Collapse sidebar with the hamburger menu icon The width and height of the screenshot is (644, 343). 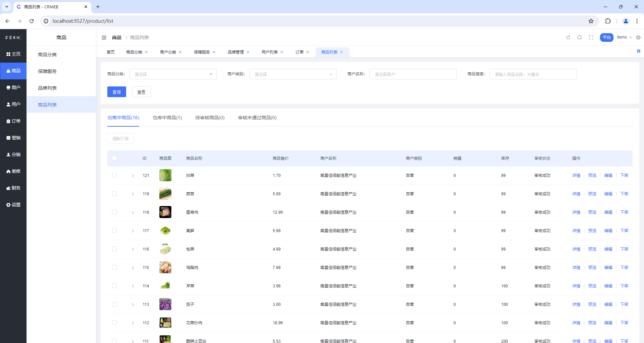[104, 38]
